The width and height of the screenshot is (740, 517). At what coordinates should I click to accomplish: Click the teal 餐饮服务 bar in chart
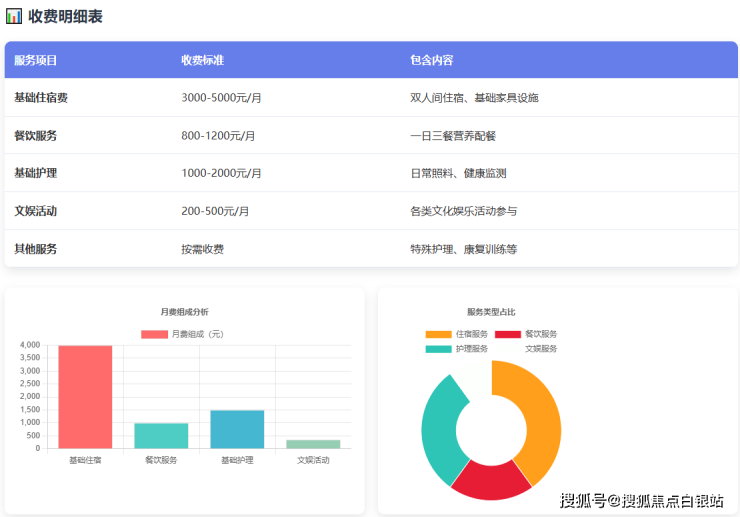tap(161, 436)
